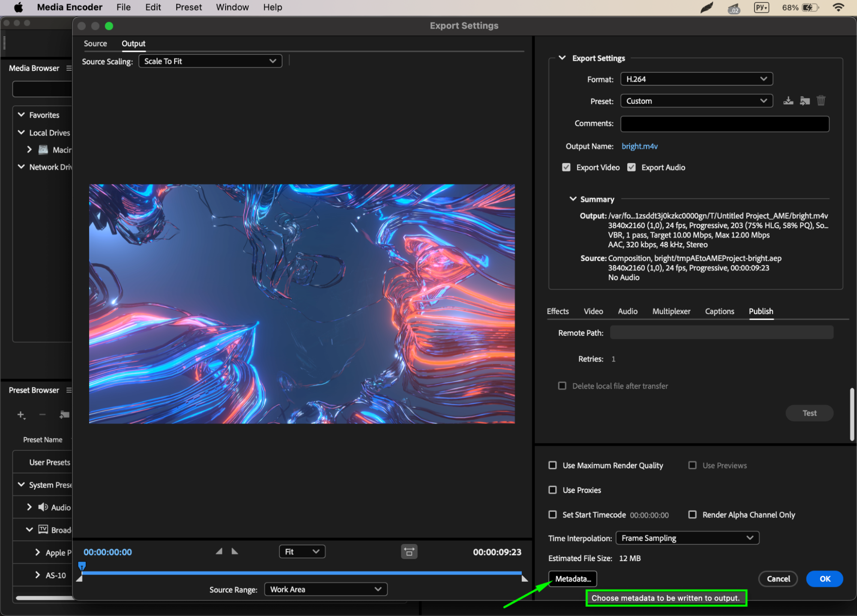Open the Format H.264 dropdown
Image resolution: width=857 pixels, height=616 pixels.
[x=696, y=79]
